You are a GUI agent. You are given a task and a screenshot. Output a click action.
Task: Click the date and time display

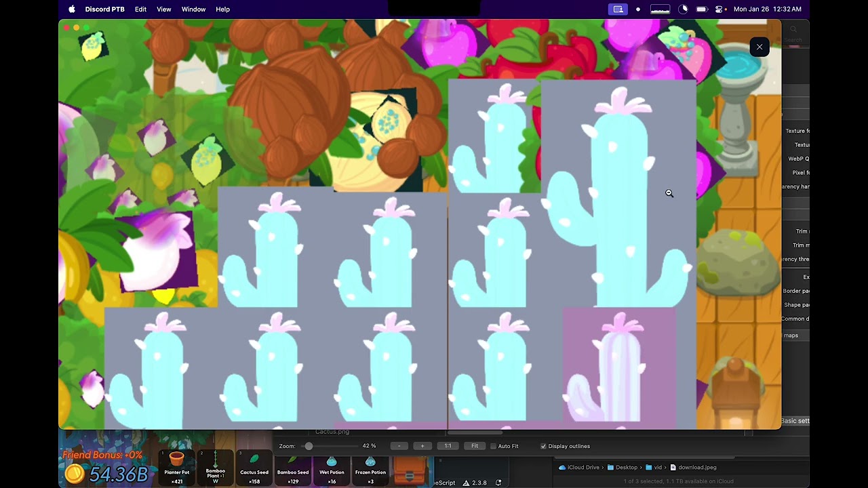click(768, 9)
